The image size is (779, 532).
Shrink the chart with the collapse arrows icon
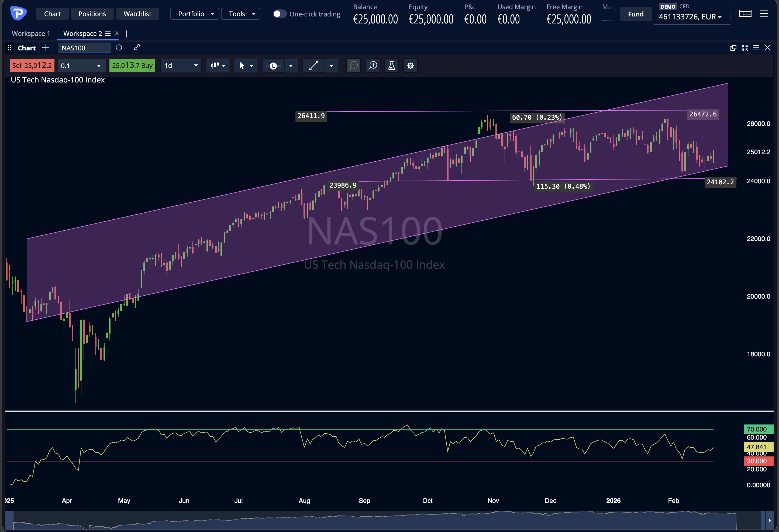point(745,48)
